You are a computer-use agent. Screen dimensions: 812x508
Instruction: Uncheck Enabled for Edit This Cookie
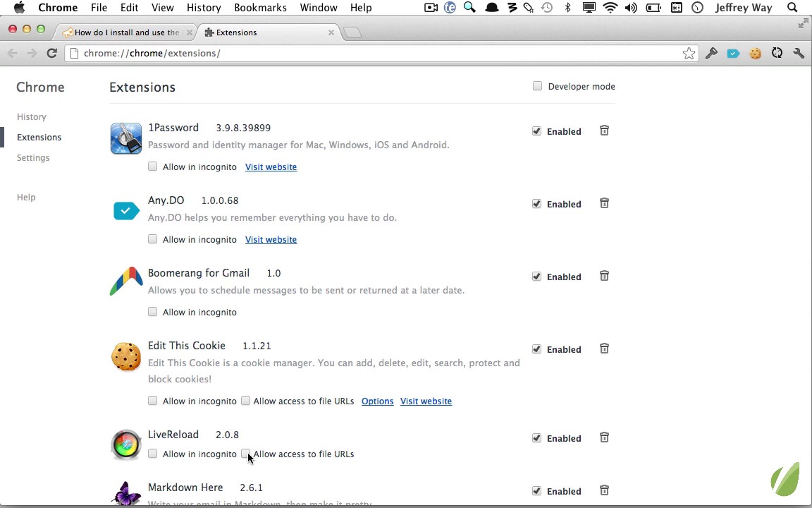pyautogui.click(x=536, y=349)
